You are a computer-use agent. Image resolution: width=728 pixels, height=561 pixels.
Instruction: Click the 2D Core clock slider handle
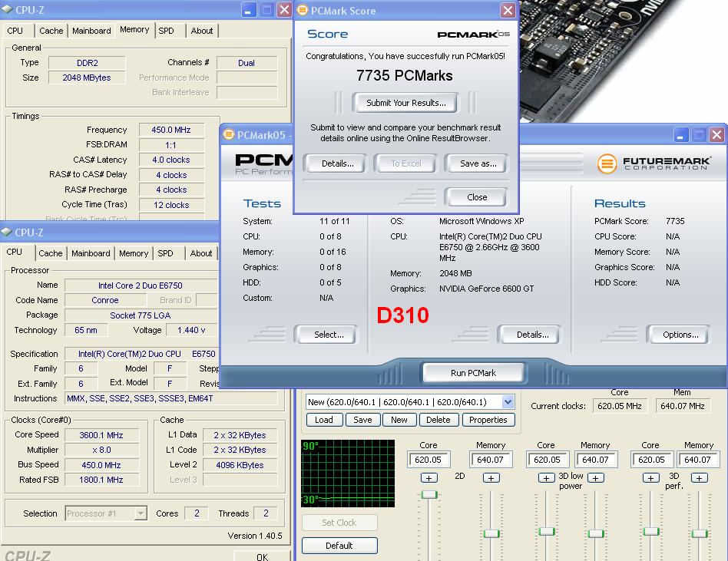pos(429,495)
